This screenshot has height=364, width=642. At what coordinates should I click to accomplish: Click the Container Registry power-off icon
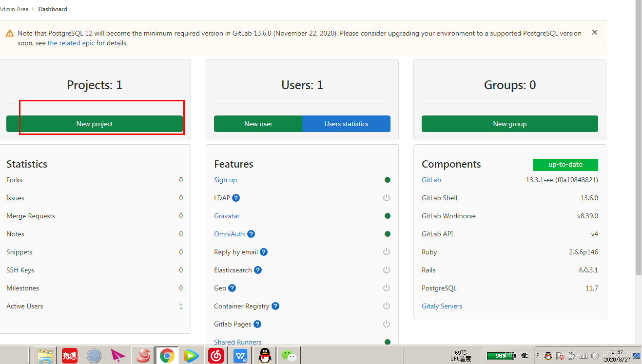[x=387, y=306]
